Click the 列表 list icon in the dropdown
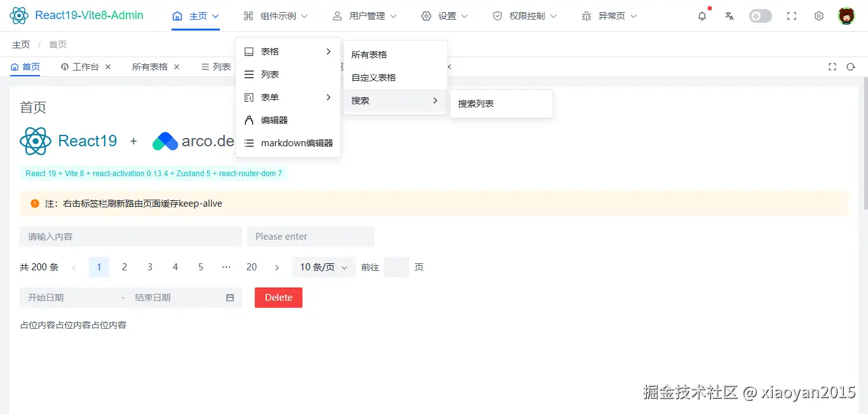 coord(249,74)
